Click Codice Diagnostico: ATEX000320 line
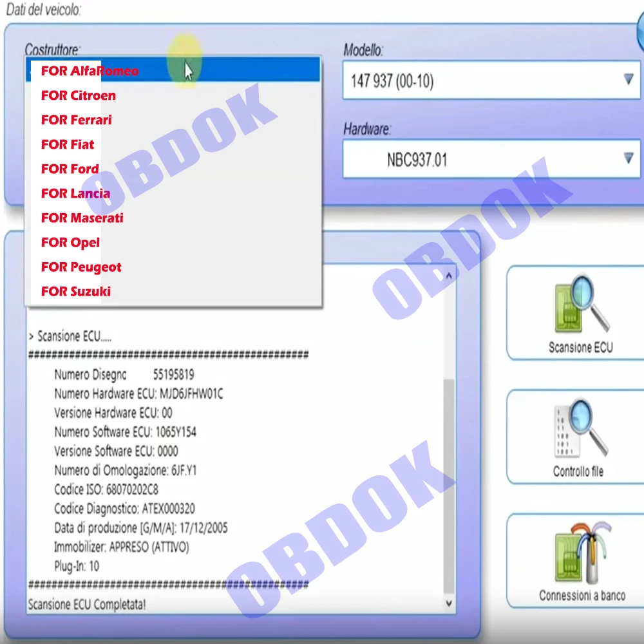Image resolution: width=644 pixels, height=644 pixels. coord(124,509)
